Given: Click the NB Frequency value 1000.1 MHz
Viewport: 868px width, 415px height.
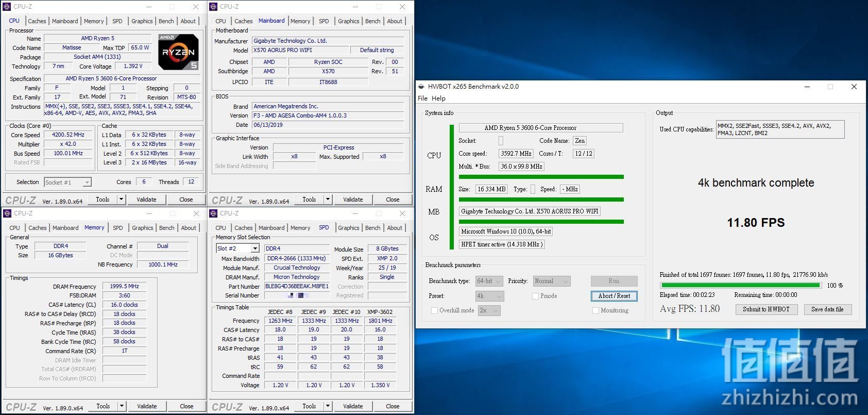Looking at the screenshot, I should click(x=163, y=264).
